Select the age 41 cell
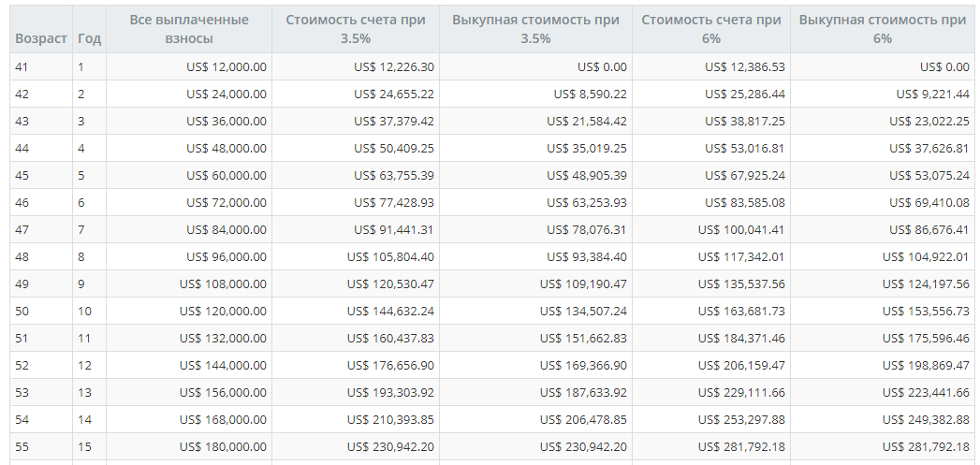The height and width of the screenshot is (465, 980). click(41, 66)
